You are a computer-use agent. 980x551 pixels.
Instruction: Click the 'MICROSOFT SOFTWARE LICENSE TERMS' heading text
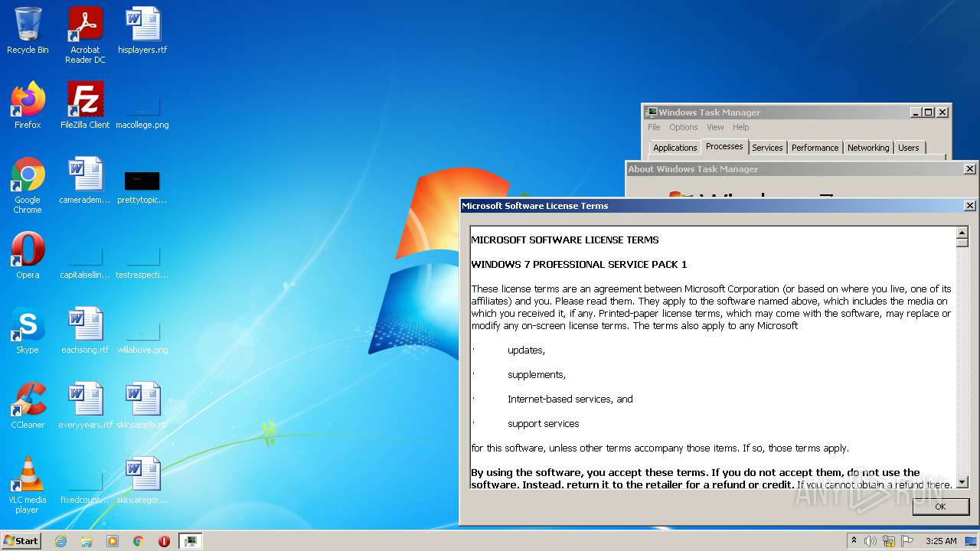[565, 240]
